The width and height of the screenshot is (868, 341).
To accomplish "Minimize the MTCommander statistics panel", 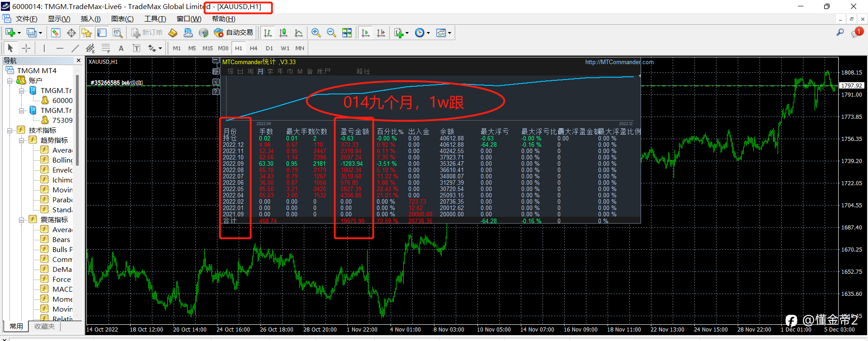I will (x=216, y=61).
